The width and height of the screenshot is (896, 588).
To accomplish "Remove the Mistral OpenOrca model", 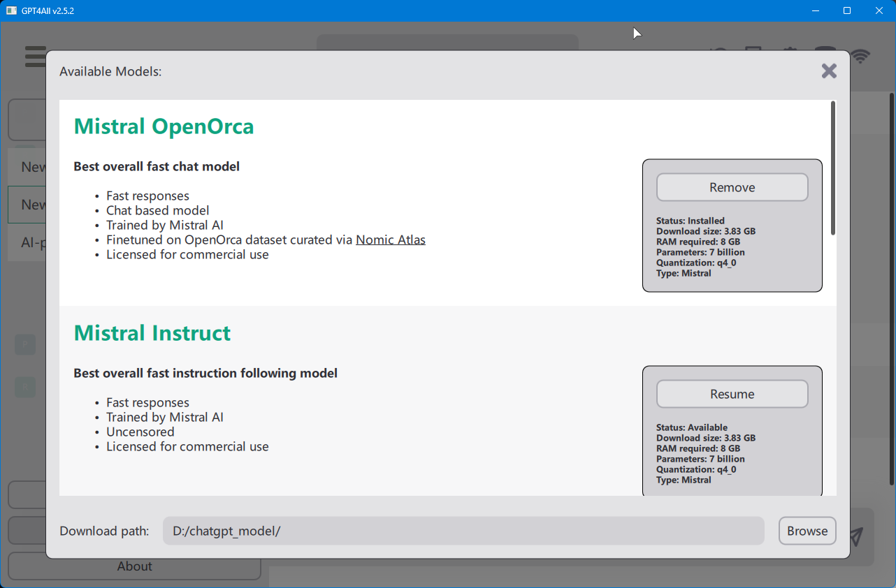I will coord(732,187).
